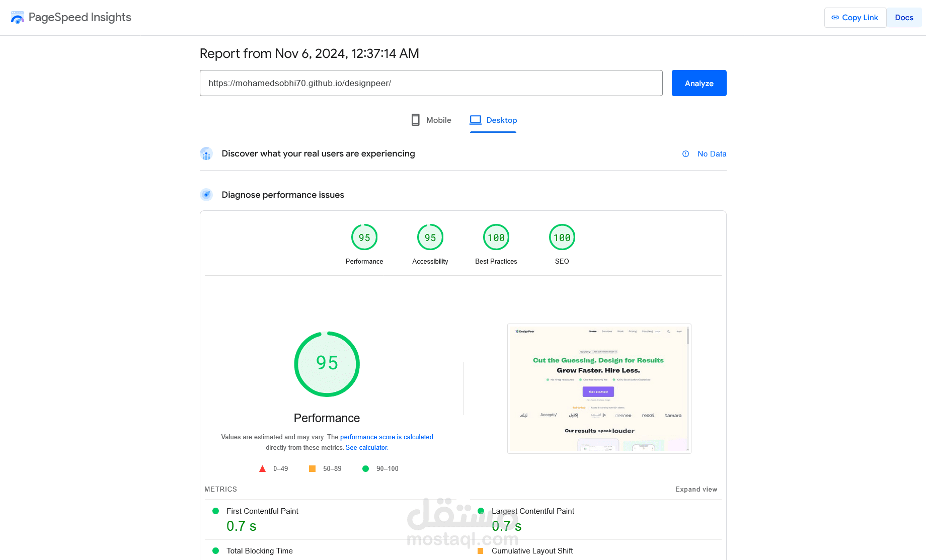Click the Discover what your real users heading
This screenshot has width=926, height=560.
[x=318, y=153]
